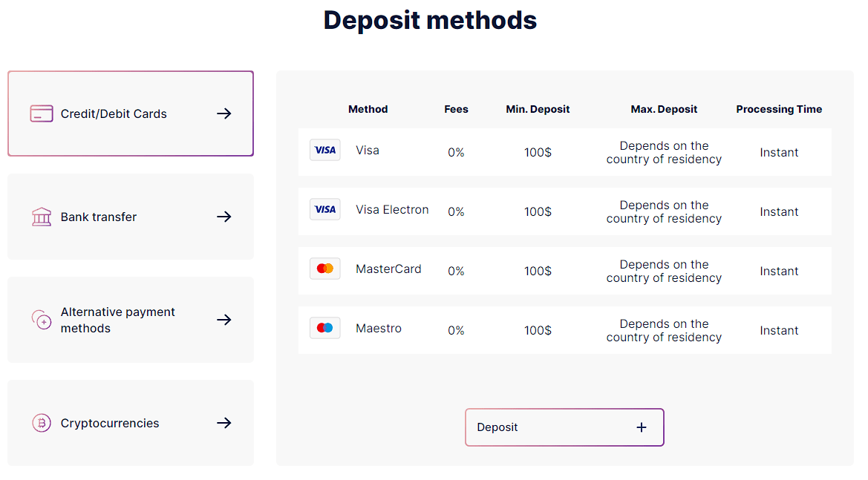The height and width of the screenshot is (480, 868).
Task: Click the alternative payment methods coin icon
Action: click(42, 320)
